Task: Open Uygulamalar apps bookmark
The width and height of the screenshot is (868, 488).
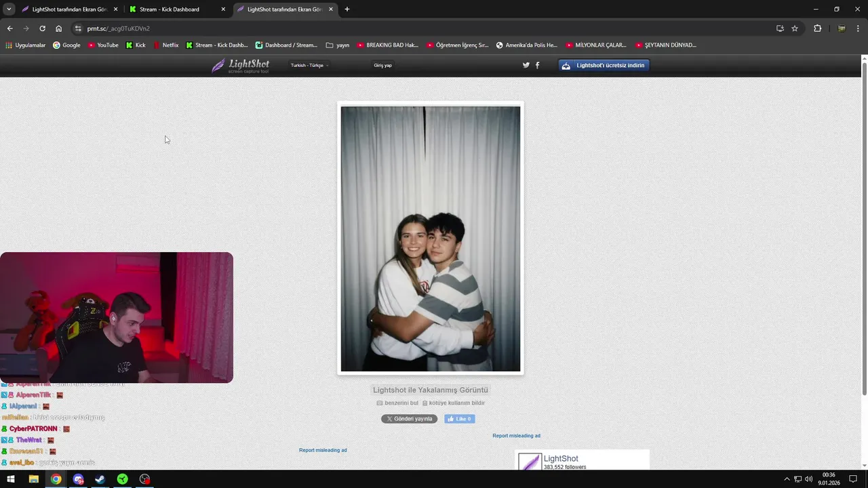Action: (x=26, y=45)
